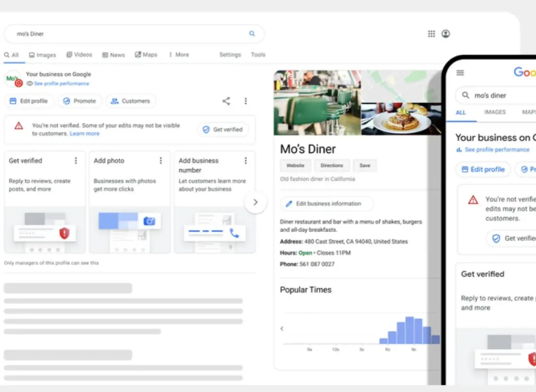Viewport: 536px width, 392px height.
Task: Click Get verified button in warning banner
Action: point(223,130)
